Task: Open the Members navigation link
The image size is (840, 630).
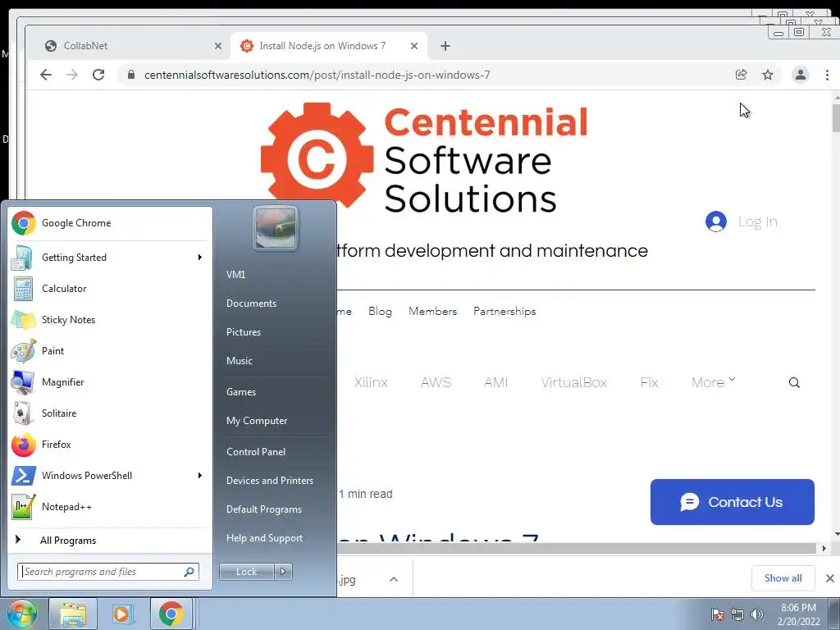Action: [433, 311]
